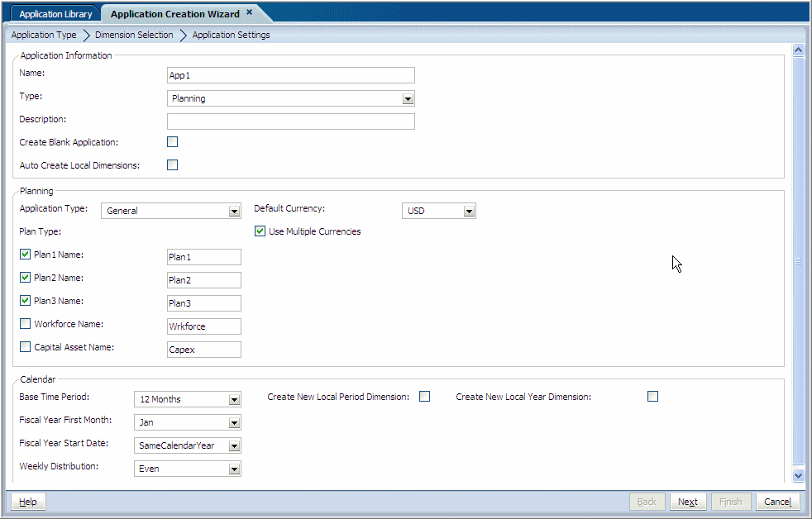
Task: Click the scrollbar down arrow
Action: 799,475
